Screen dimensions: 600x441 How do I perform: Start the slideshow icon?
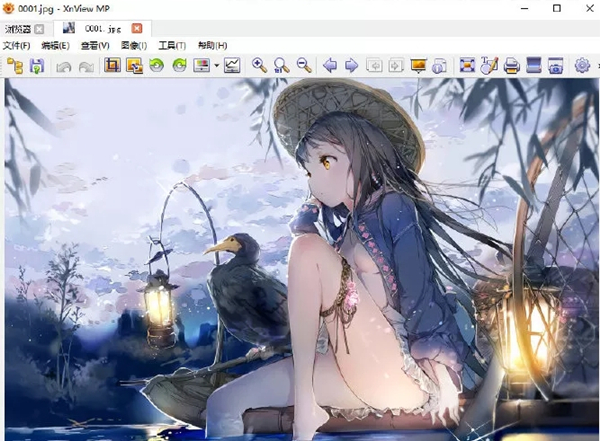(418, 66)
